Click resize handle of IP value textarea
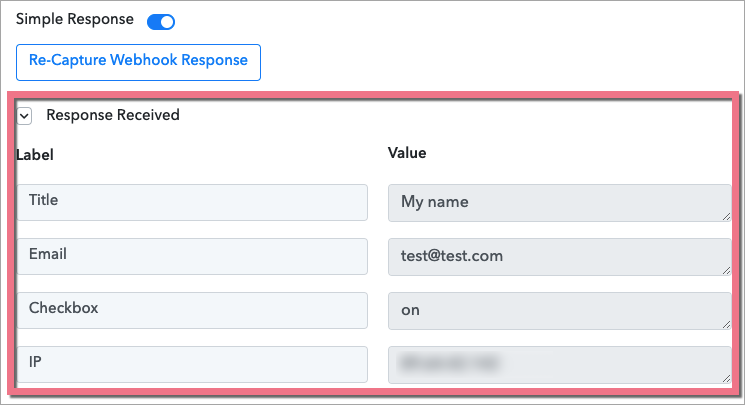Image resolution: width=745 pixels, height=405 pixels. click(x=725, y=377)
